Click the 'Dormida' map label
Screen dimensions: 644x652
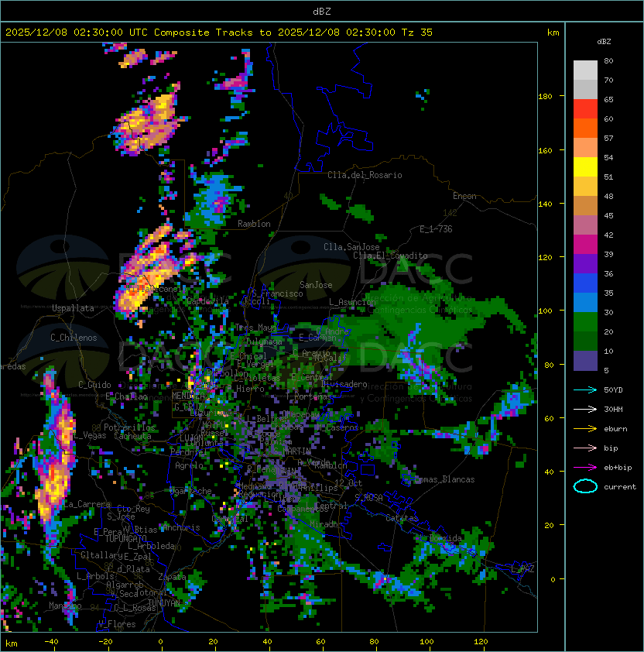pyautogui.click(x=445, y=538)
